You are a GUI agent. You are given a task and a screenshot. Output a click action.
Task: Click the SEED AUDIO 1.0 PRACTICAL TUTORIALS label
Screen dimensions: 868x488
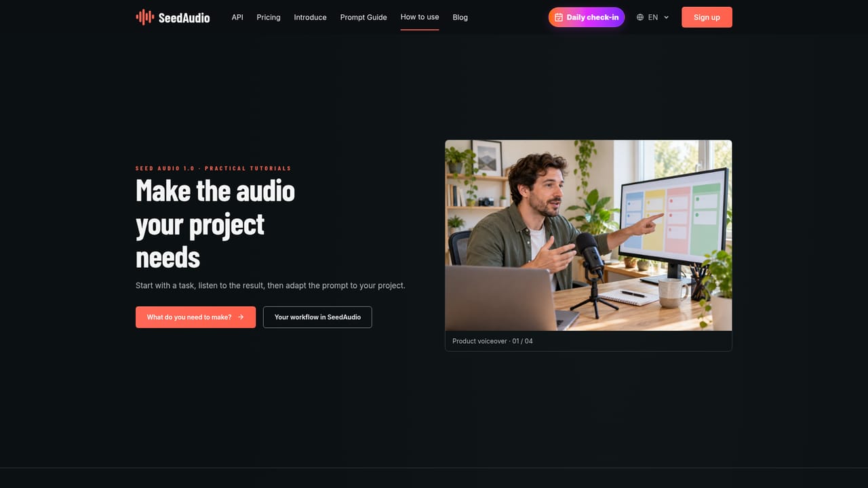point(213,168)
